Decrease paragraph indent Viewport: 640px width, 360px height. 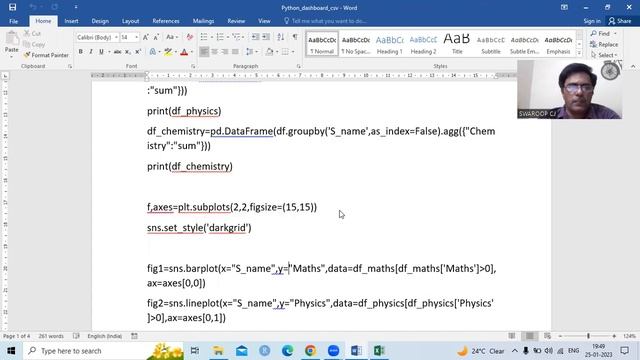point(256,37)
